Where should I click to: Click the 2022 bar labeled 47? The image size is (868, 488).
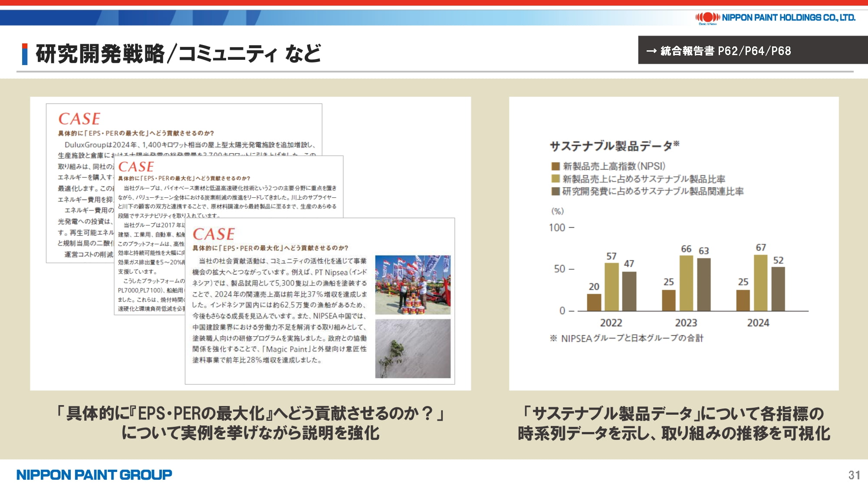coord(629,291)
